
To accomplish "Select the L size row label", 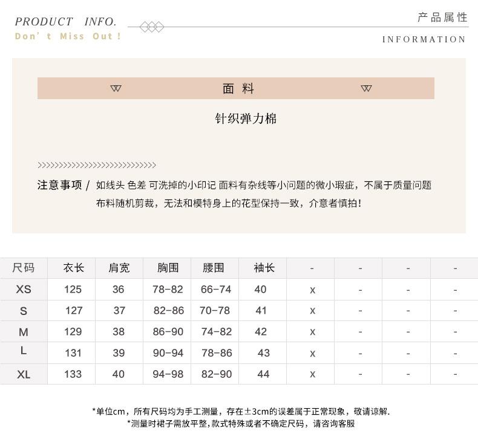I will tap(24, 351).
